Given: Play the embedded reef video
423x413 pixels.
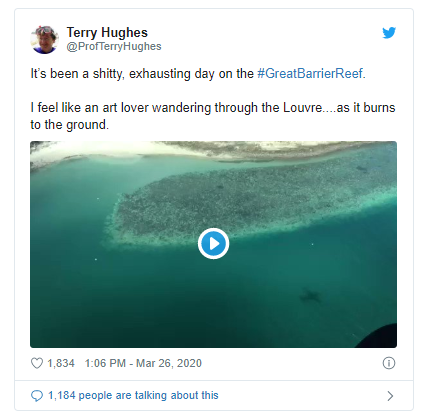Looking at the screenshot, I should click(x=213, y=244).
